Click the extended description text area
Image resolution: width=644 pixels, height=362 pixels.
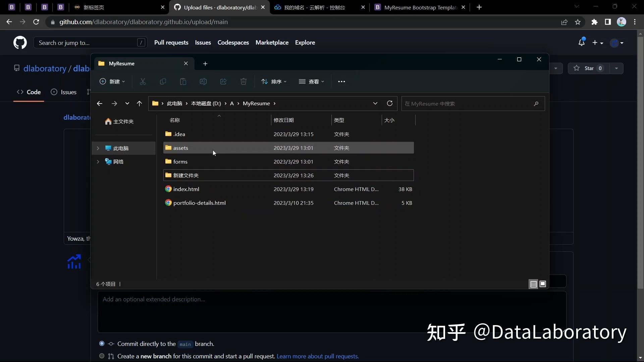[x=332, y=312]
